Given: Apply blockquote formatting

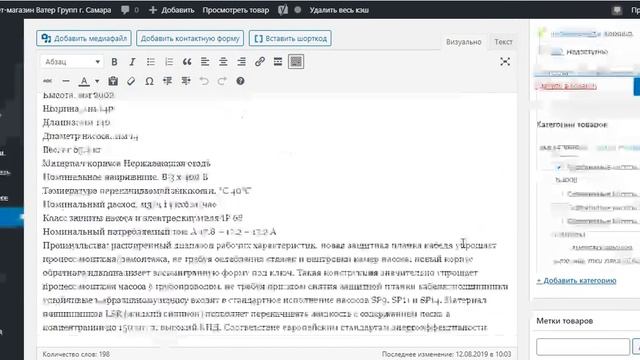Looking at the screenshot, I should tap(187, 62).
